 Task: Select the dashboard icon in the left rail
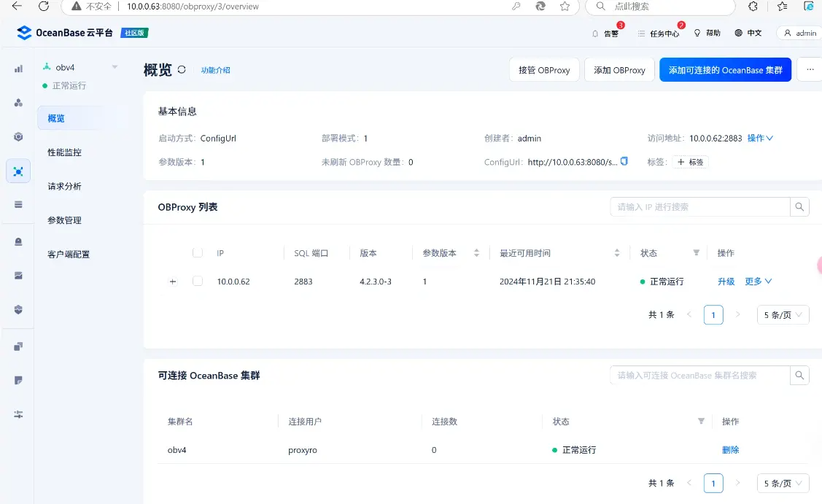click(x=18, y=69)
